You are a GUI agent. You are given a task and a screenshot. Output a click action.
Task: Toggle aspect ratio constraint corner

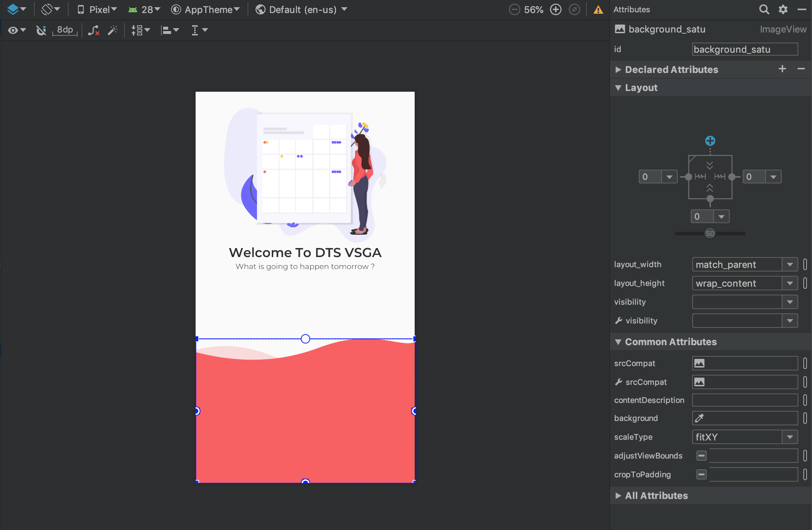point(692,159)
